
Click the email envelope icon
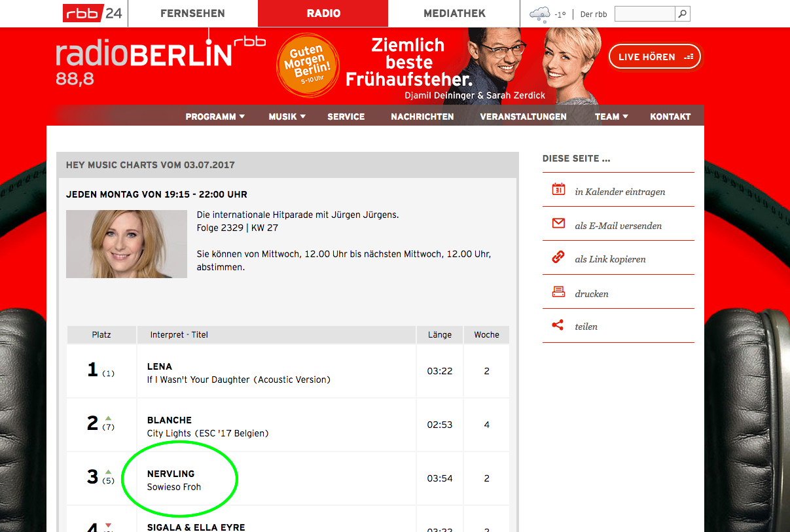pyautogui.click(x=558, y=224)
